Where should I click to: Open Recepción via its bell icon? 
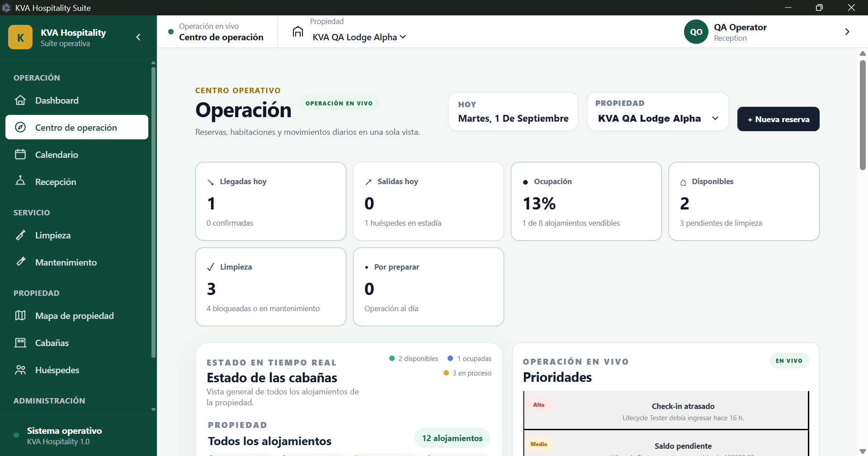point(20,180)
